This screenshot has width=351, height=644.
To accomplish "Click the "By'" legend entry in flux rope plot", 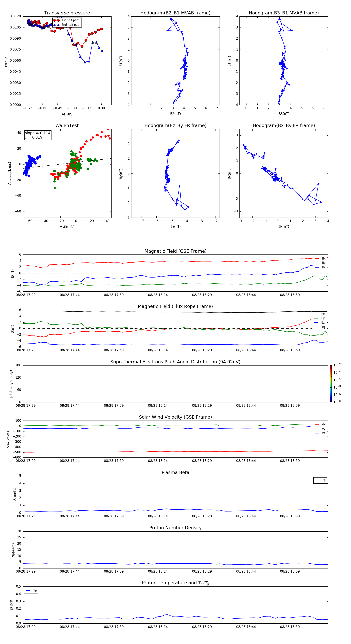I will 320,318.
